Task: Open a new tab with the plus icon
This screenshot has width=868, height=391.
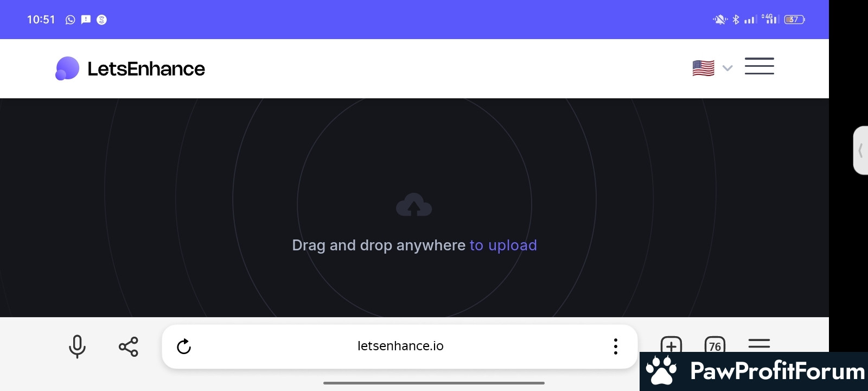Action: tap(671, 345)
